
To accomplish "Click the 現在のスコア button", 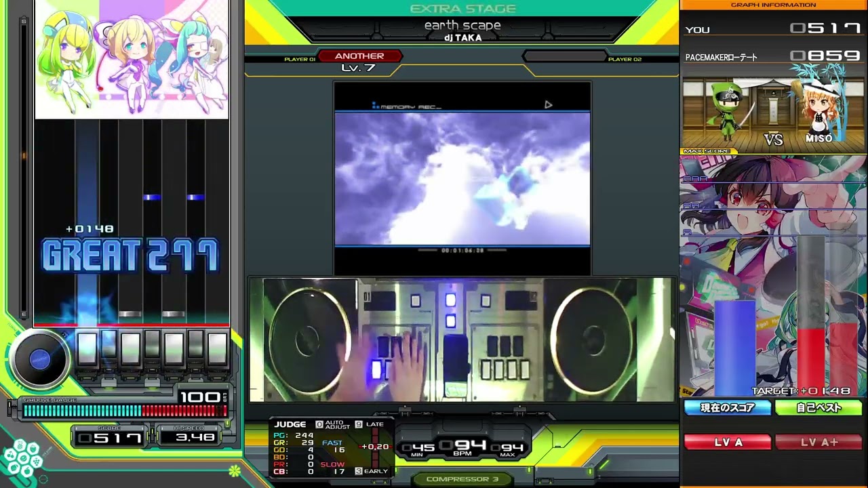I will 728,407.
